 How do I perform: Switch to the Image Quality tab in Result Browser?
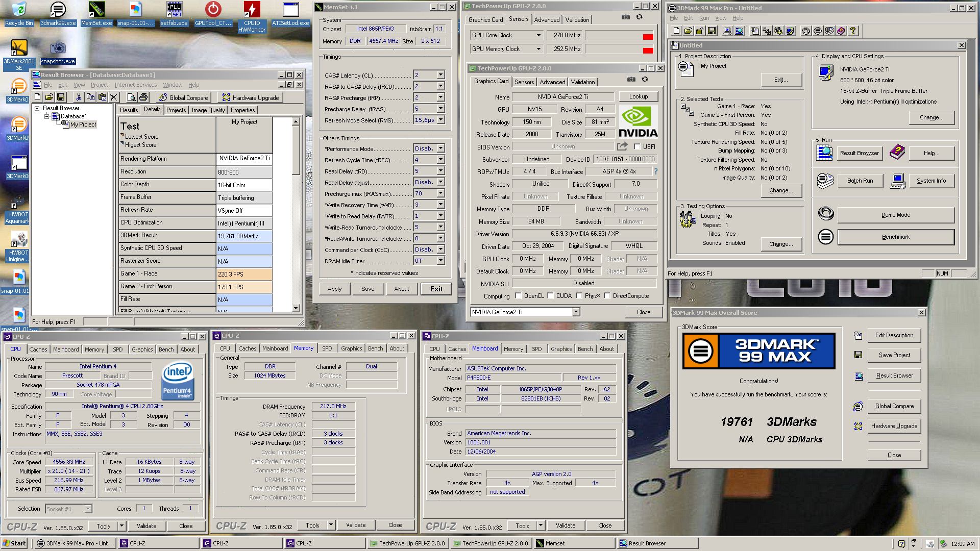[208, 110]
